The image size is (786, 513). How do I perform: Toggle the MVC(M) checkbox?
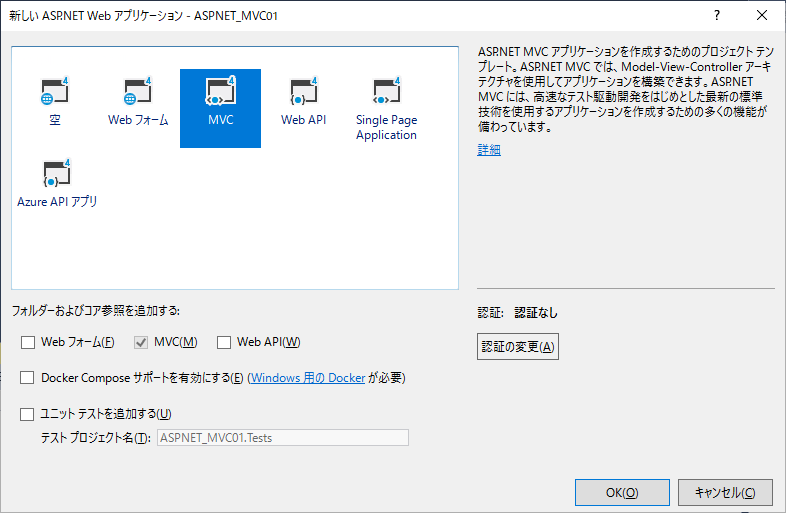coord(141,343)
